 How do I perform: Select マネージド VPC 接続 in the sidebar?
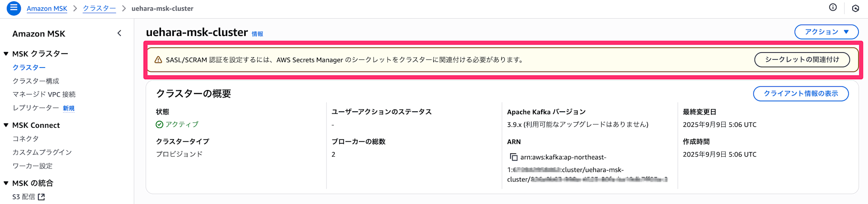(44, 94)
